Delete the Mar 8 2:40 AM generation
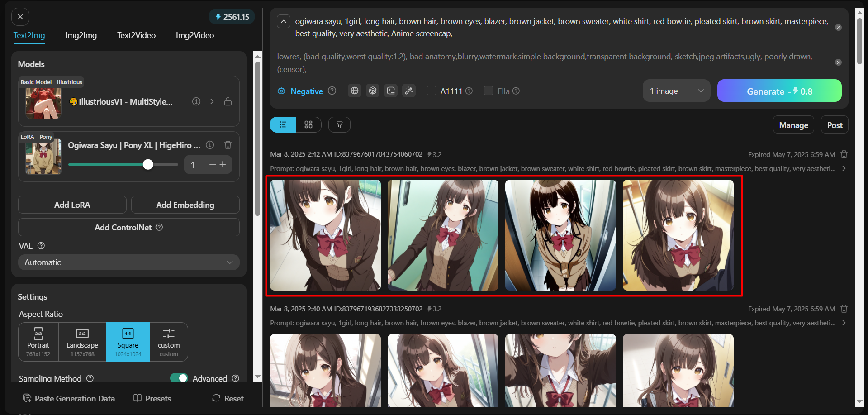868x415 pixels. tap(844, 309)
